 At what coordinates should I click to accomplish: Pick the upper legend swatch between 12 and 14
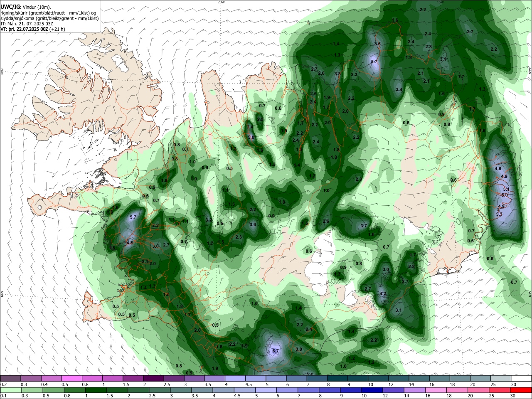pyautogui.click(x=399, y=378)
